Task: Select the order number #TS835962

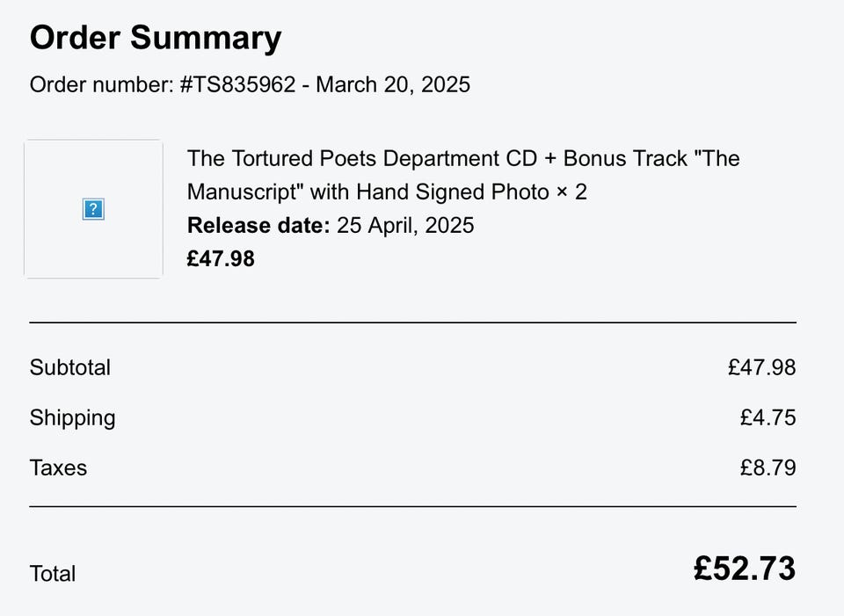Action: [237, 84]
